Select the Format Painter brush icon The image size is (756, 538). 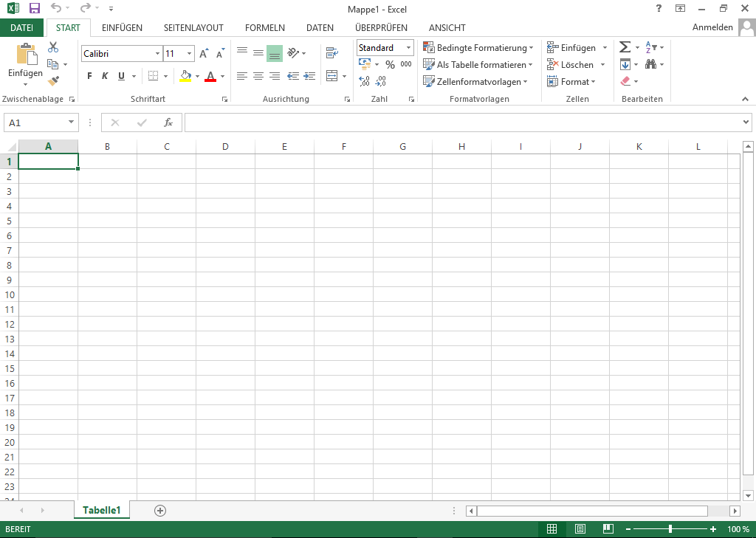[53, 81]
